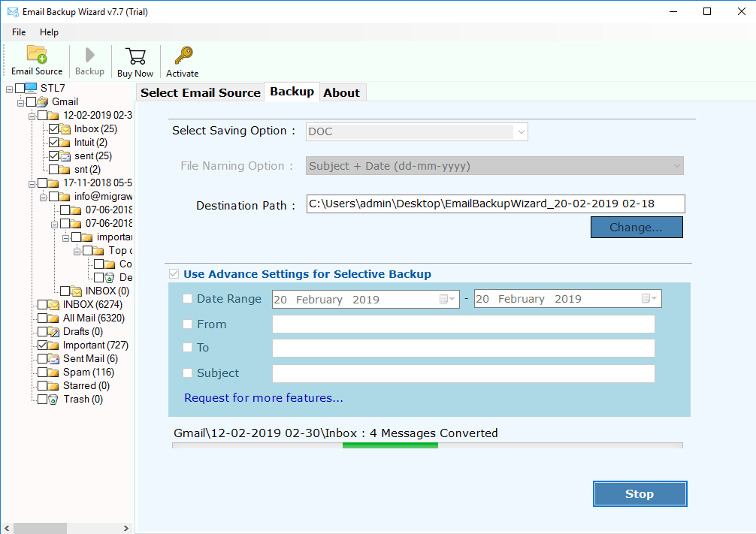Switch to the About tab
This screenshot has height=534, width=756.
(342, 92)
